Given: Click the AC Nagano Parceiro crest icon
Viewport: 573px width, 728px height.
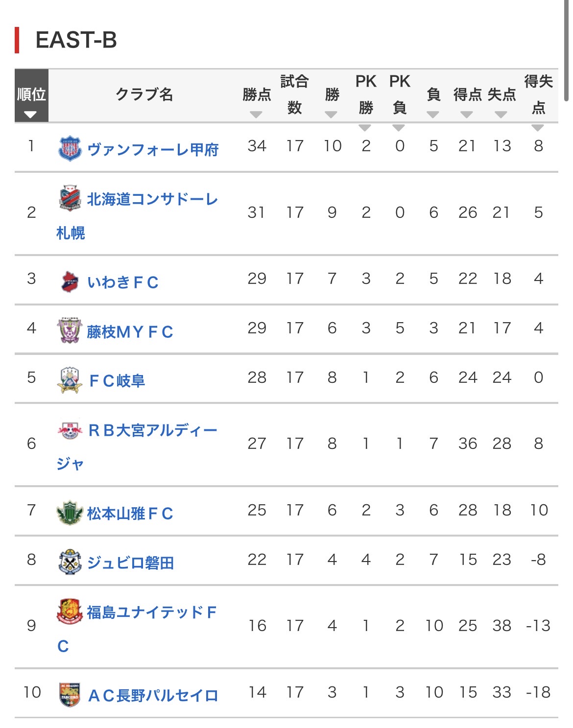Looking at the screenshot, I should click(x=70, y=694).
